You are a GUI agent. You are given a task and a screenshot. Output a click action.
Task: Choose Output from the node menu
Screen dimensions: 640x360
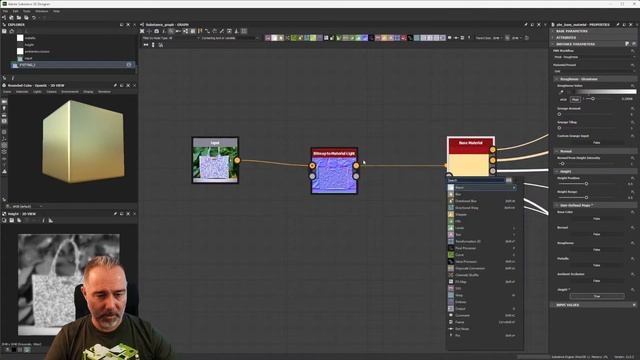[x=482, y=309]
